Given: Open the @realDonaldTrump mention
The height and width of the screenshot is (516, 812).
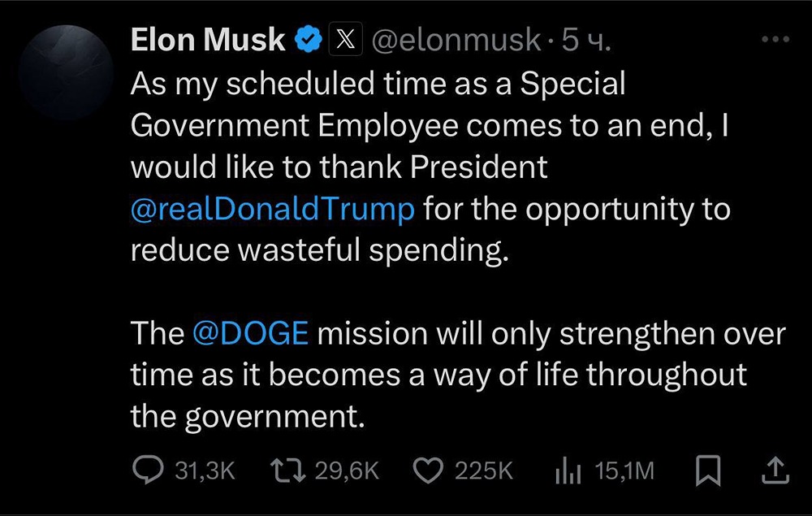Looking at the screenshot, I should pyautogui.click(x=273, y=209).
